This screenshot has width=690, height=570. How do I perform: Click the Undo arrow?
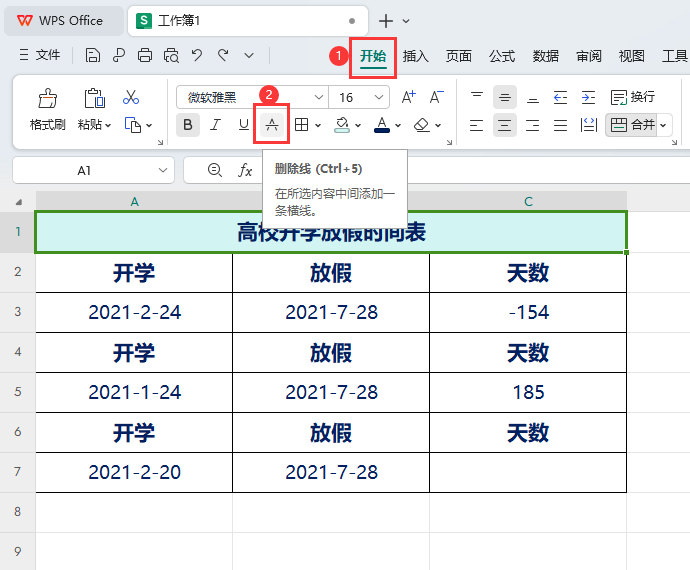pyautogui.click(x=197, y=55)
